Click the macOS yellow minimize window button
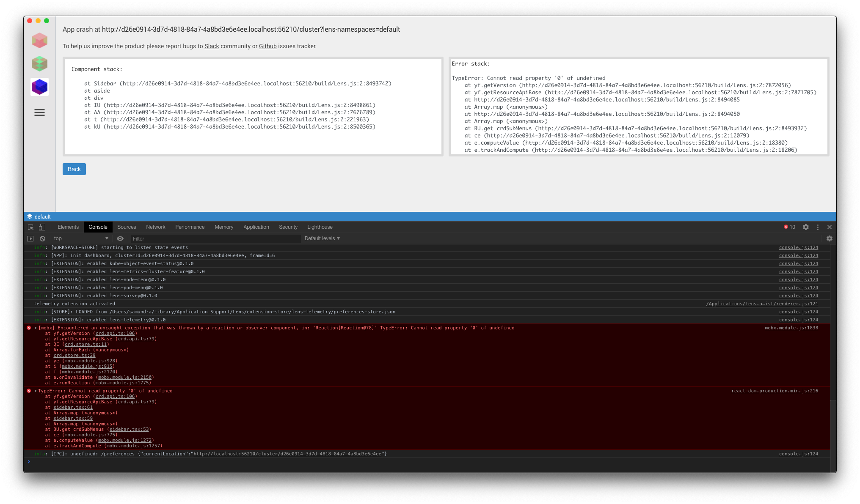Viewport: 860px width, 504px height. click(x=38, y=21)
